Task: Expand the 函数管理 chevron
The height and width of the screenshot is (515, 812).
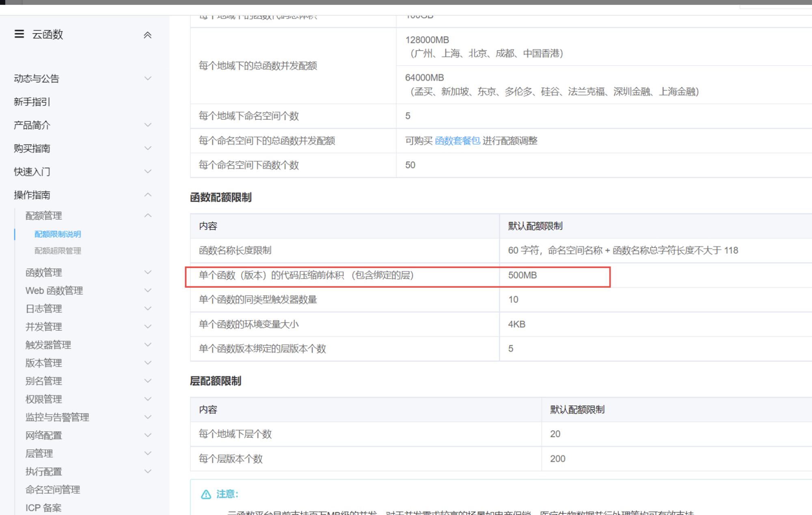Action: [148, 272]
